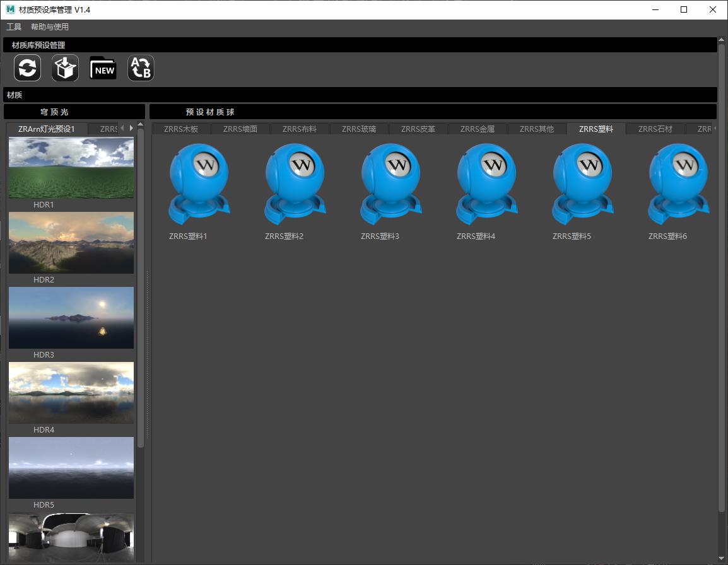The image size is (728, 565).
Task: Click the A-to-B rename icon
Action: pos(141,68)
